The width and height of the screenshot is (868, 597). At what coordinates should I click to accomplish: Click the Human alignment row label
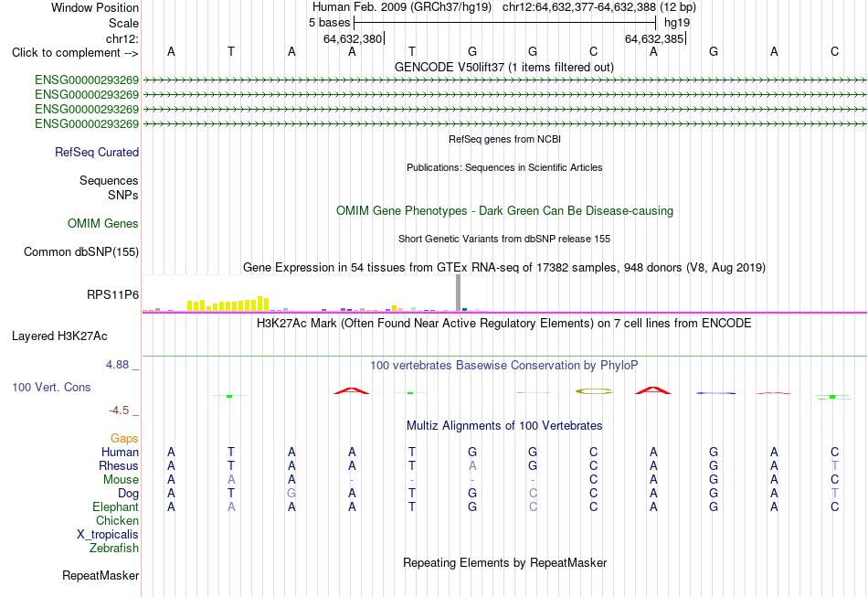pos(120,453)
